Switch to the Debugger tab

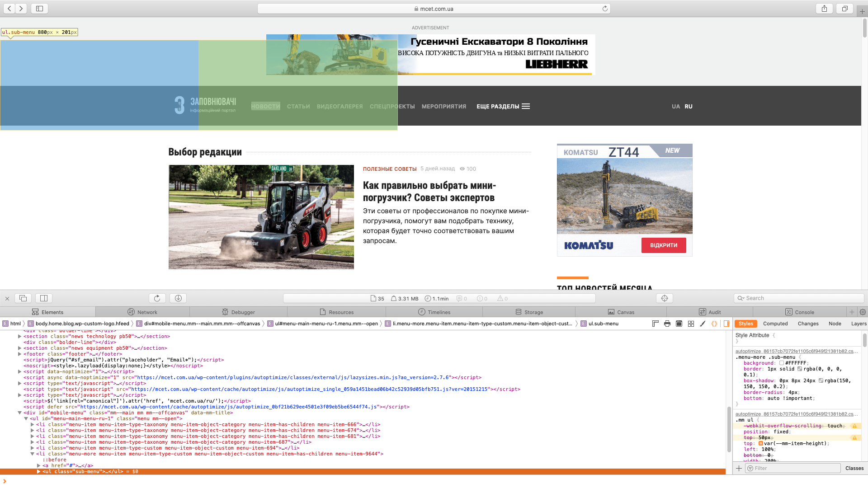238,312
